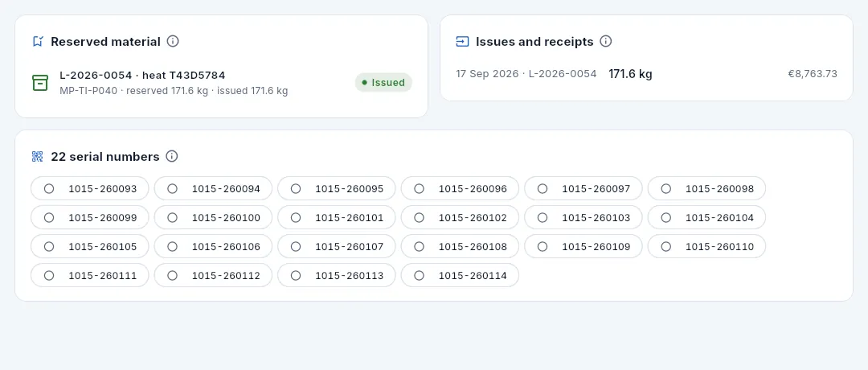Viewport: 868px width, 370px height.
Task: Pick serial number chip 1015-260111
Action: [x=90, y=275]
